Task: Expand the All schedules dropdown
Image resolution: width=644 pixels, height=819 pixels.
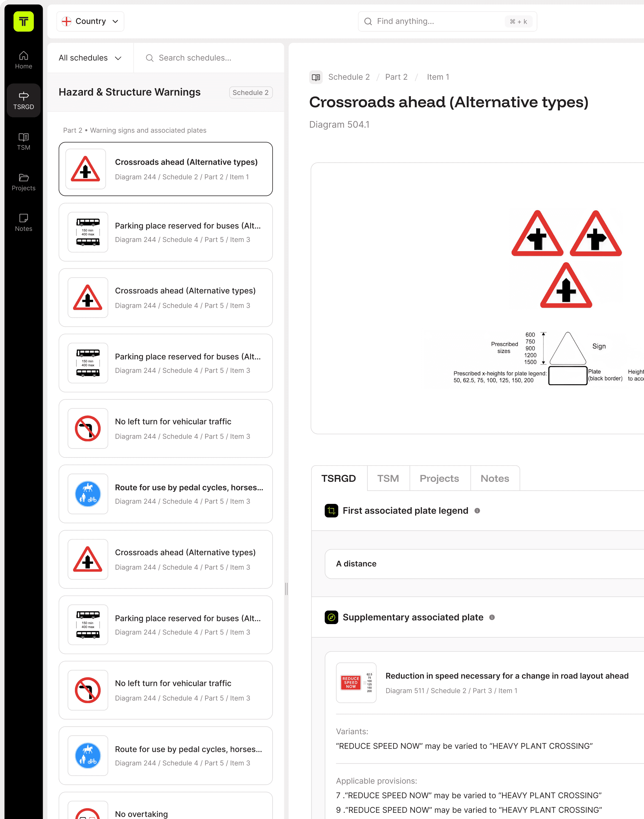Action: pyautogui.click(x=90, y=58)
